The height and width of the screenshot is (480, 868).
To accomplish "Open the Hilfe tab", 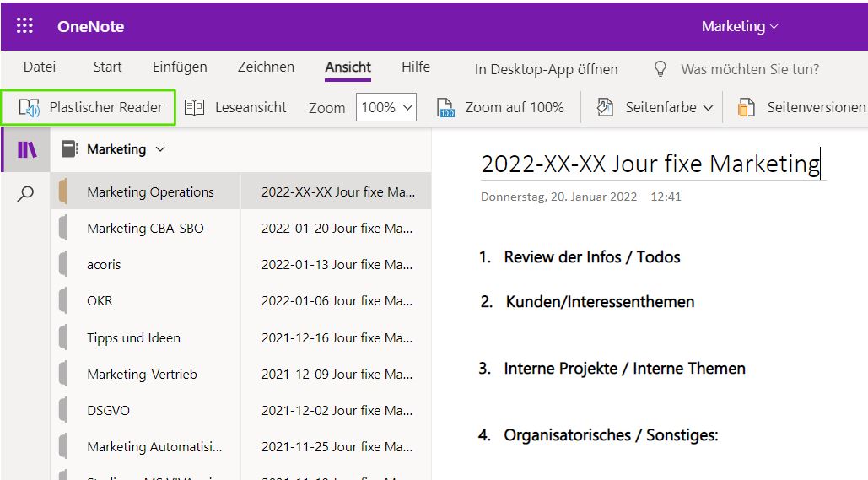I will click(416, 67).
